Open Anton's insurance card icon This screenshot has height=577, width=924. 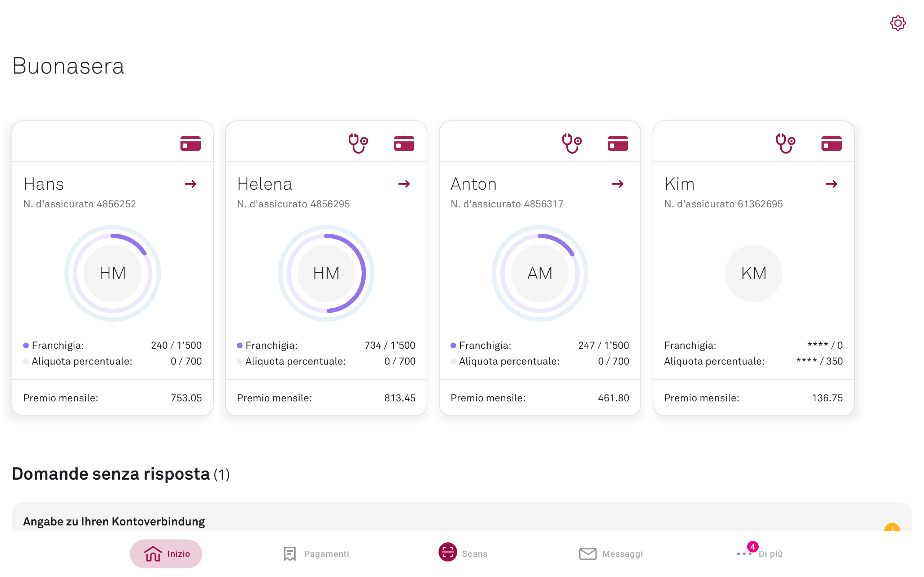(x=618, y=144)
